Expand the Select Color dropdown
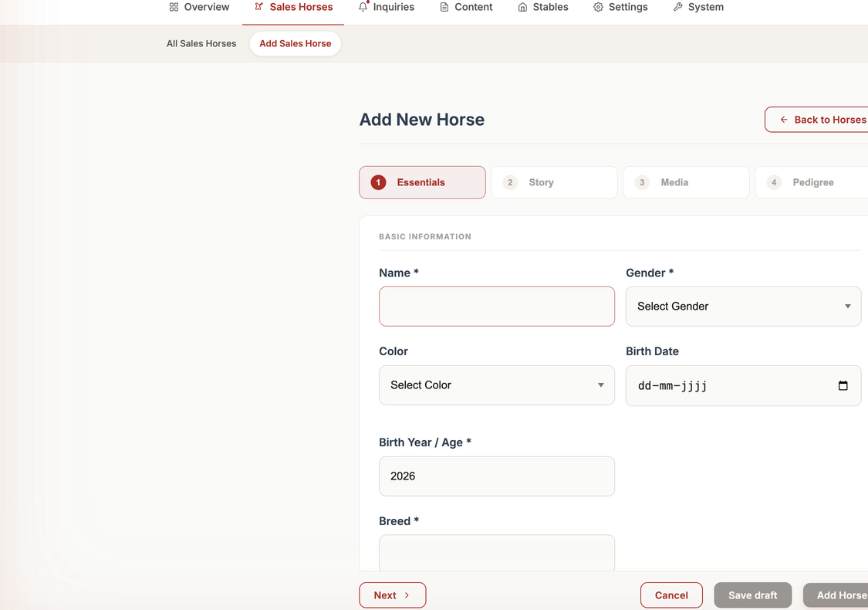Image resolution: width=868 pixels, height=610 pixels. [497, 385]
